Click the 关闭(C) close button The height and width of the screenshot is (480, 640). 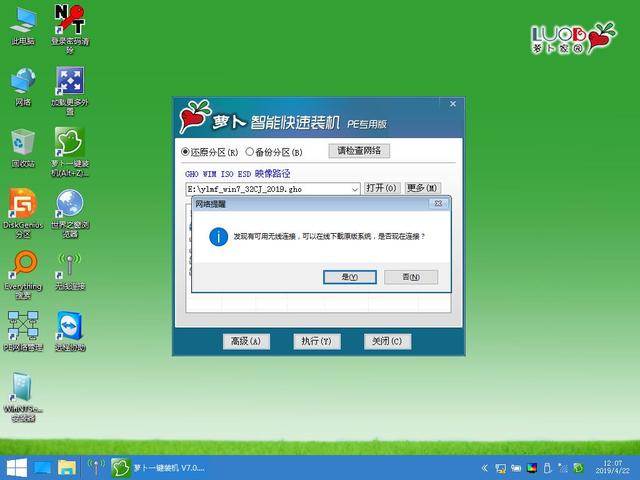pos(387,341)
